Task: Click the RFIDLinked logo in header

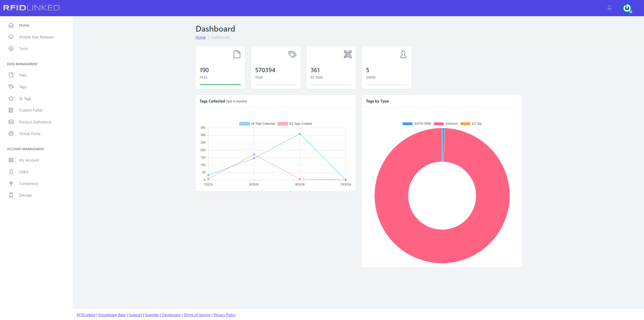Action: 31,8
